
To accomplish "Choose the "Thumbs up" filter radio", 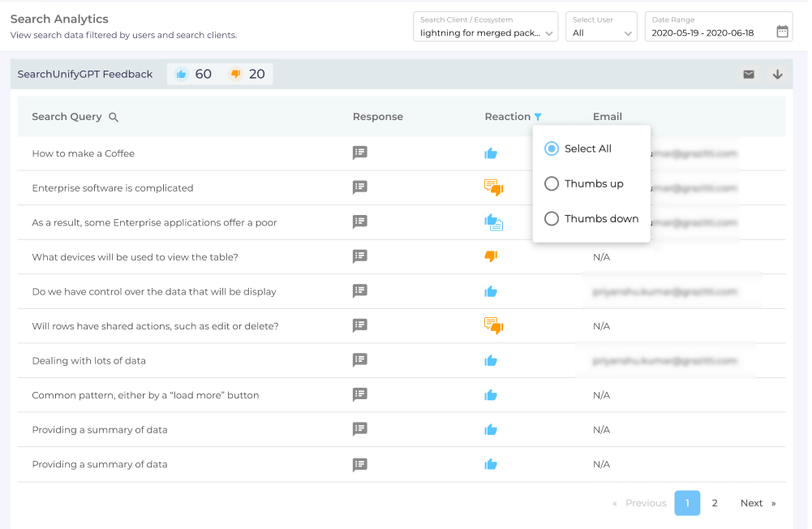I will point(552,183).
